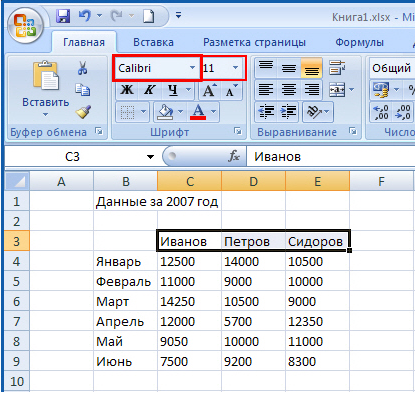This screenshot has height=394, width=415.
Task: Cut selection with scissors icon
Action: tap(82, 68)
